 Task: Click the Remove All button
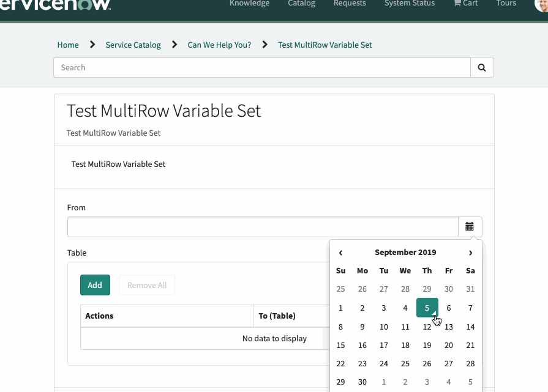coord(147,285)
